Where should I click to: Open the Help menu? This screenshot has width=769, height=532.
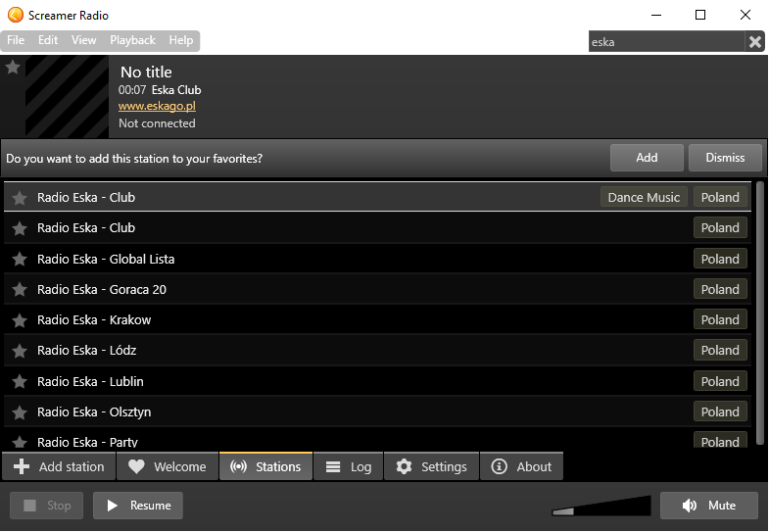pyautogui.click(x=181, y=40)
